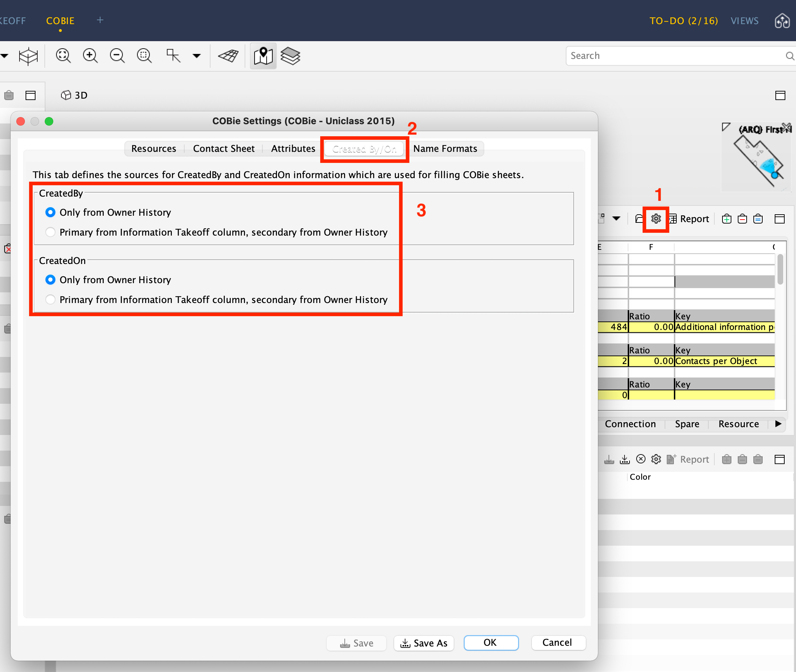Open the settings gear in lower toolbar
Viewport: 796px width, 672px height.
click(x=656, y=459)
